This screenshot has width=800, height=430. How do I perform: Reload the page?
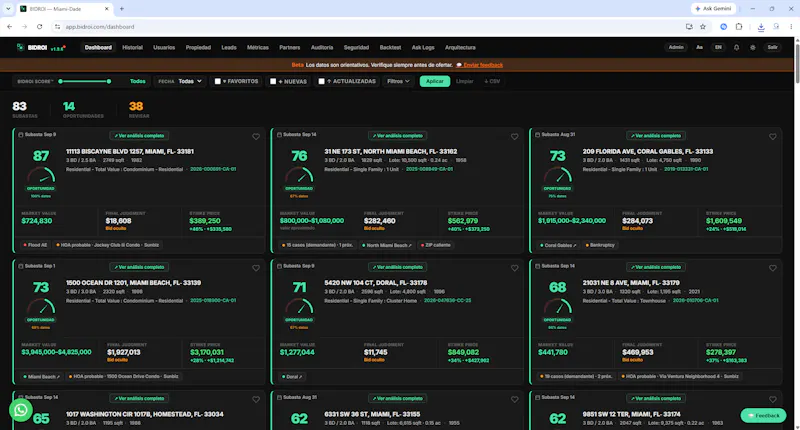39,27
